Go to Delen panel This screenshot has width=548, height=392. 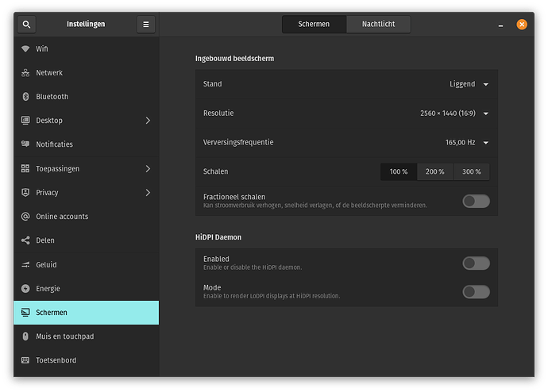[x=87, y=240]
